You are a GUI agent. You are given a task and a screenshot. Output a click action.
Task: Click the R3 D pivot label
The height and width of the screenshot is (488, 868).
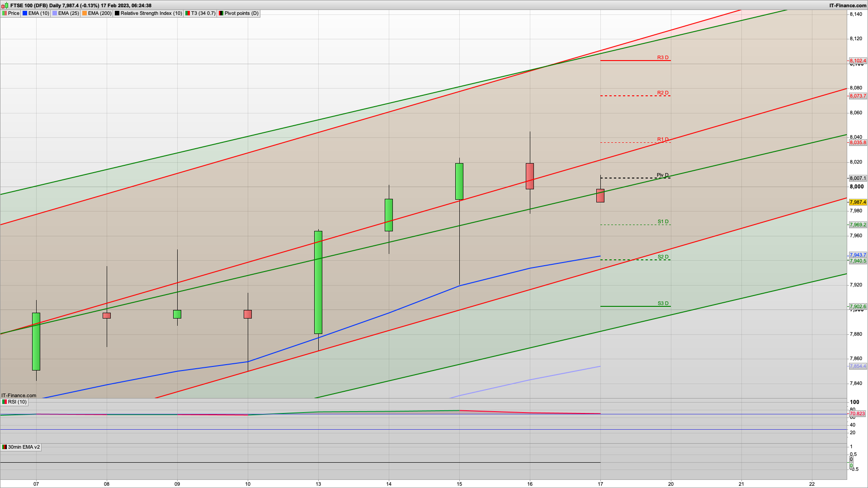(662, 58)
